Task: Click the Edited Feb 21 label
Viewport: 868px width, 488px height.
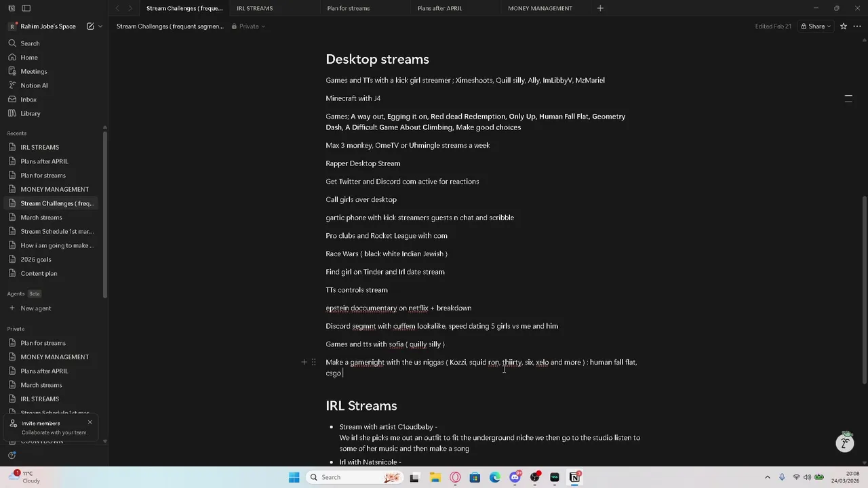Action: 773,26
